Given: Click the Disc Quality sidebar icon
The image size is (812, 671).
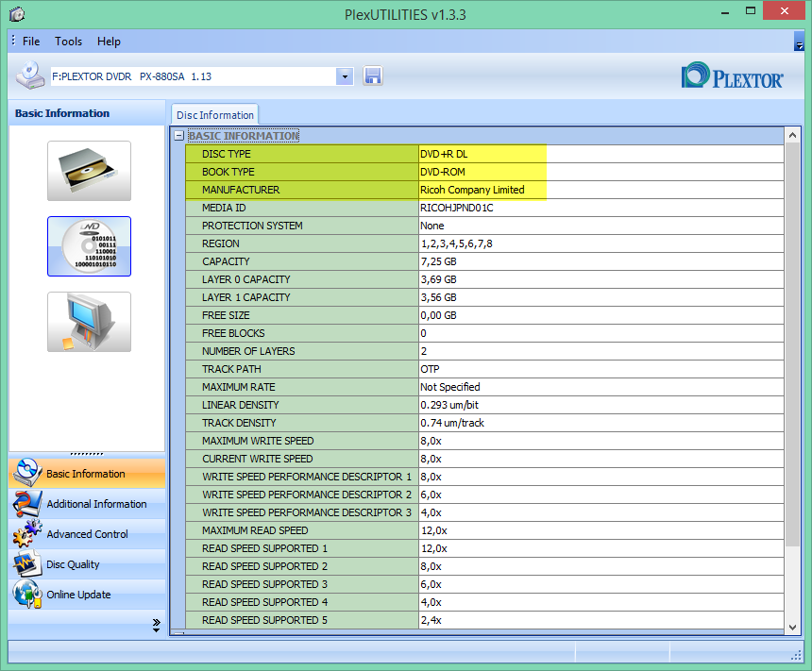Looking at the screenshot, I should coord(27,563).
